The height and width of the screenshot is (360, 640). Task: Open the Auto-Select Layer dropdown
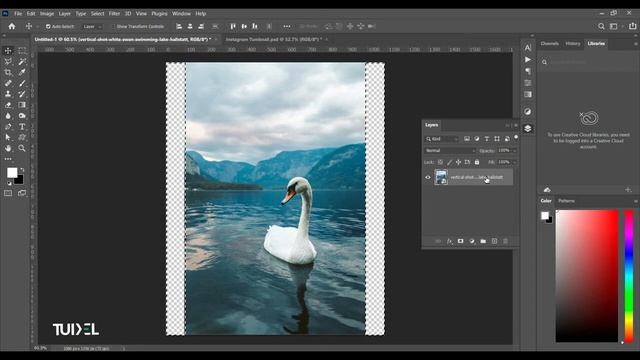(x=92, y=27)
